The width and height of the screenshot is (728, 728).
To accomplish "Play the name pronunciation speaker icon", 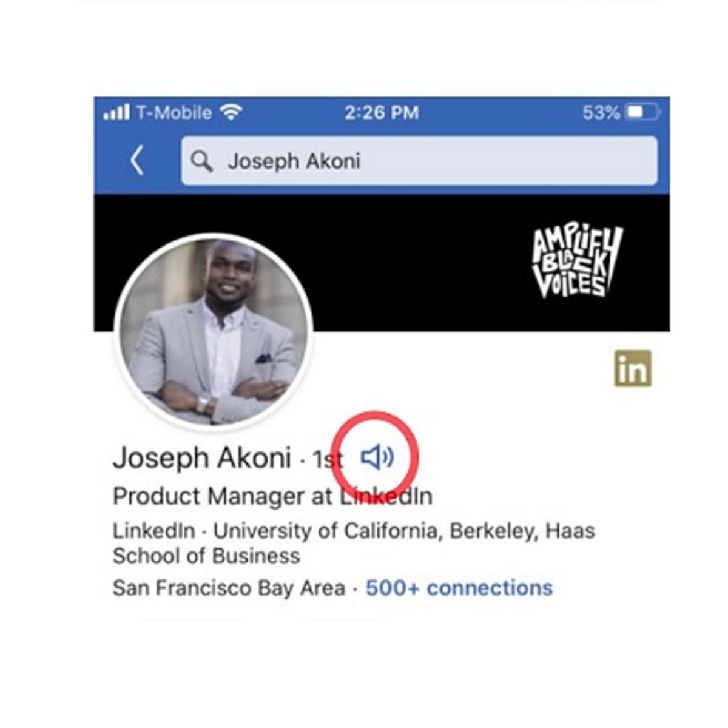I will (x=377, y=457).
